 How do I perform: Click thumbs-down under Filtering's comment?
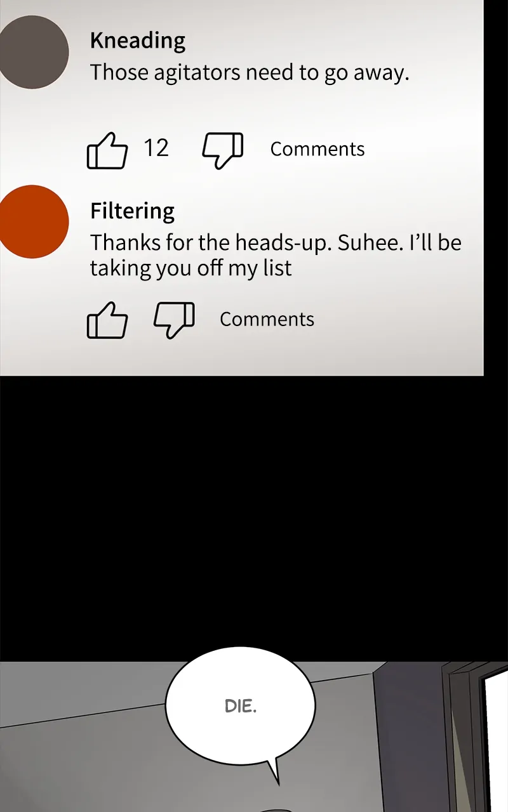click(174, 320)
